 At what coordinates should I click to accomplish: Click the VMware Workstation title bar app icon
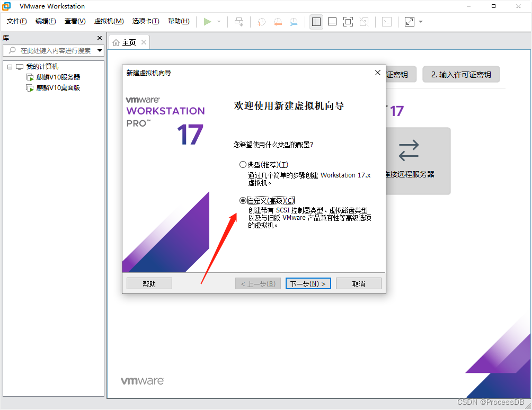[x=6, y=6]
